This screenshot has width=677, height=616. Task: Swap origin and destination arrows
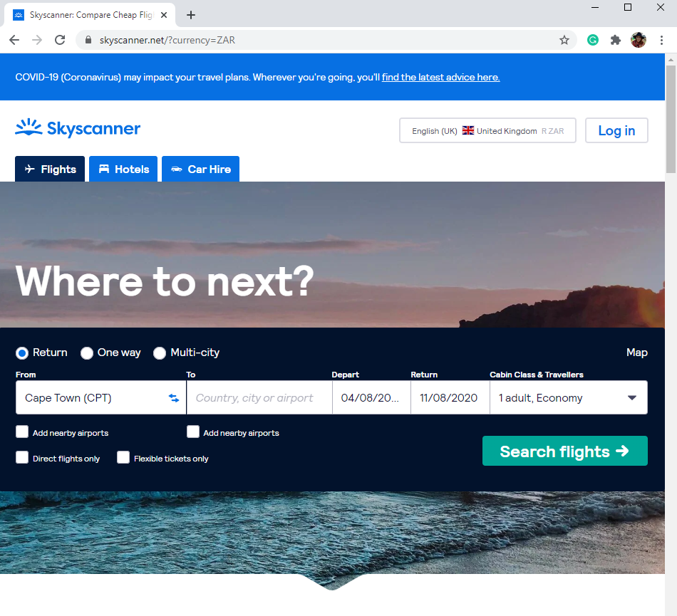click(x=174, y=397)
